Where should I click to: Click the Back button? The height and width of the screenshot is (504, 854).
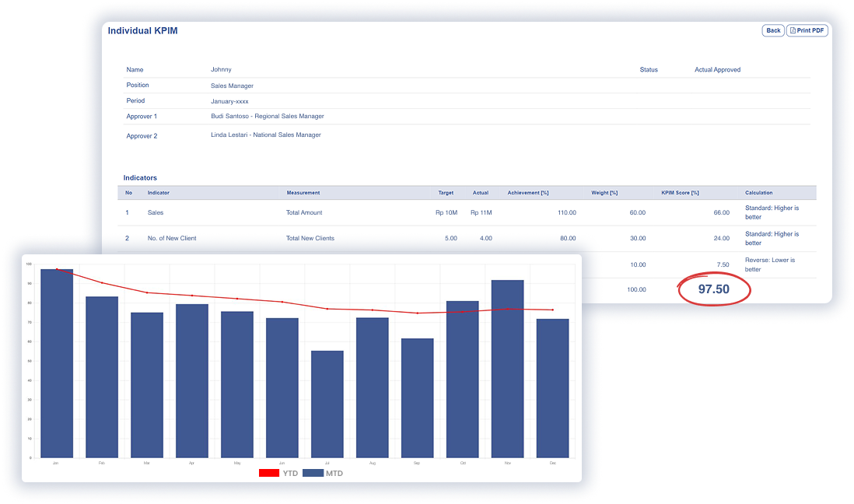coord(772,30)
